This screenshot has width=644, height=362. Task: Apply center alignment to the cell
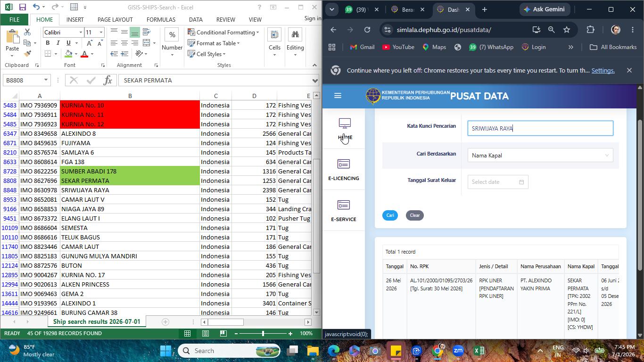click(x=124, y=43)
